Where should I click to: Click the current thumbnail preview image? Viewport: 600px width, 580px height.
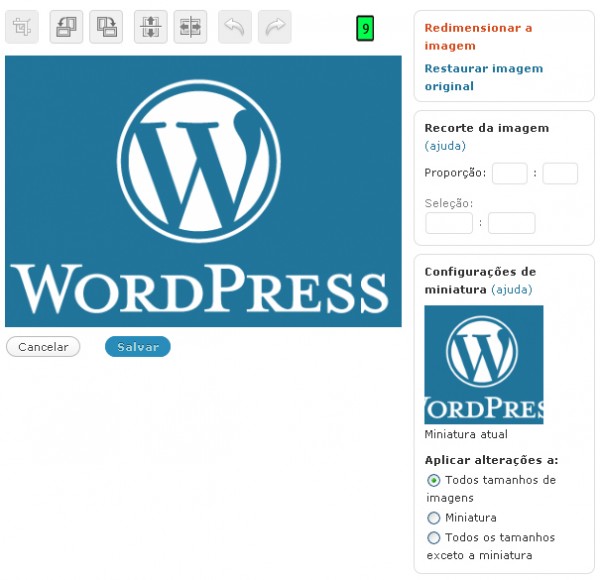484,365
